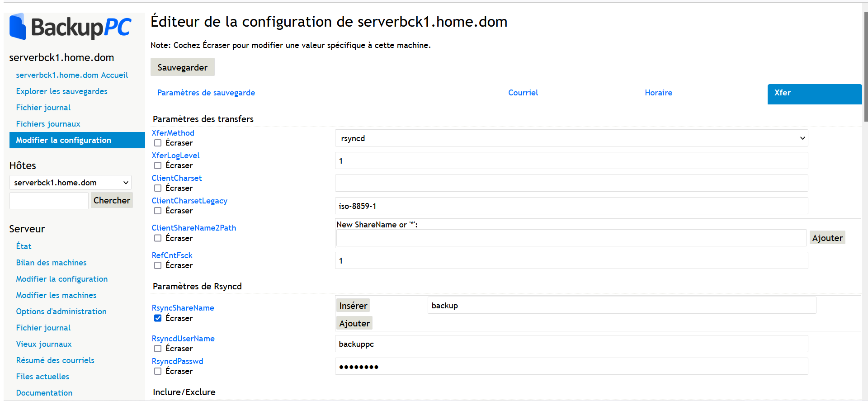Click Insérer button for RsyncShareName
Screen dimensions: 868x401
tap(353, 306)
